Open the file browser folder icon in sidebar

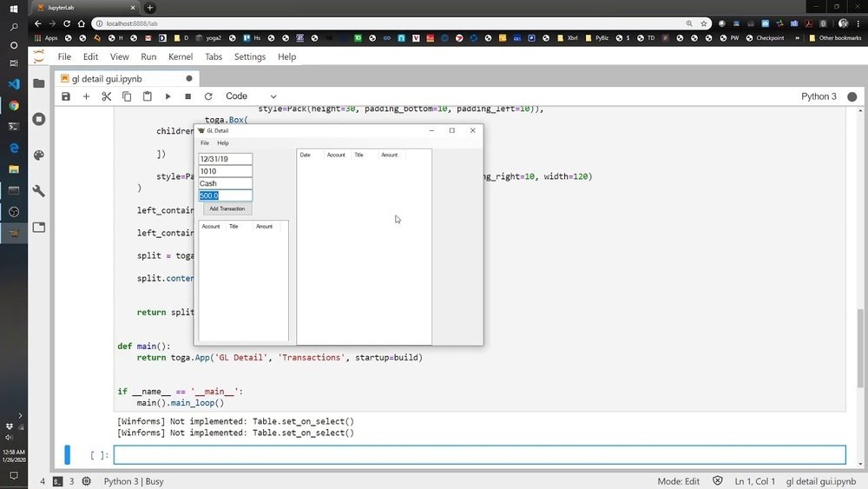[39, 83]
